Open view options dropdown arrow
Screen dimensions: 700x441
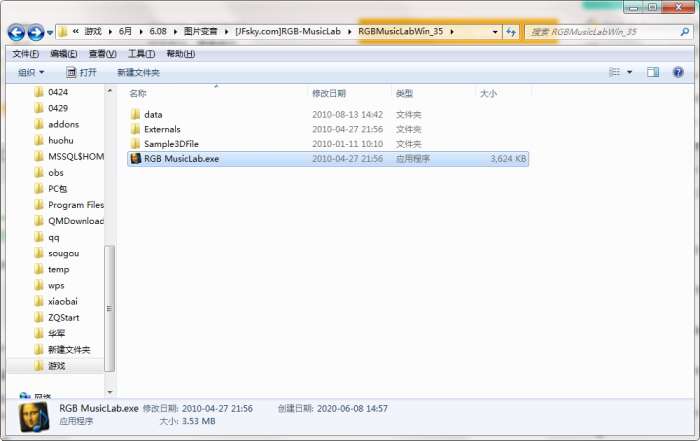629,72
